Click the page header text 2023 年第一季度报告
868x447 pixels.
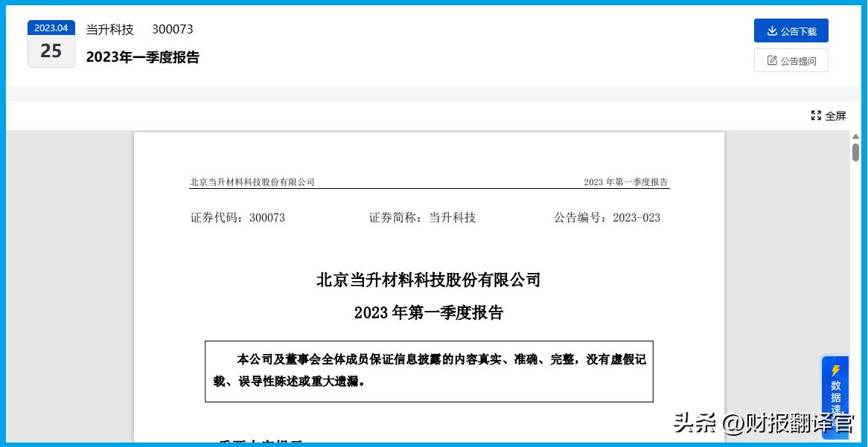point(625,182)
